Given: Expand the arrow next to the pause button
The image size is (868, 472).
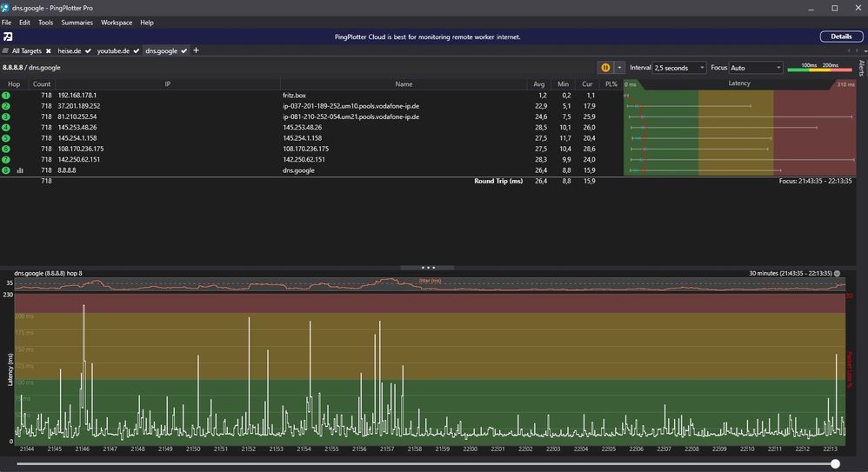Looking at the screenshot, I should (619, 68).
